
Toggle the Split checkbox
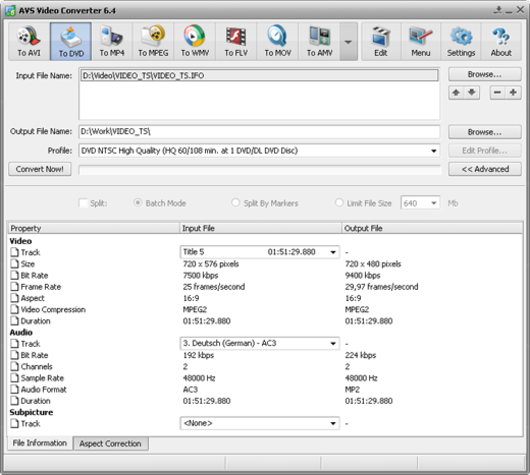point(83,203)
